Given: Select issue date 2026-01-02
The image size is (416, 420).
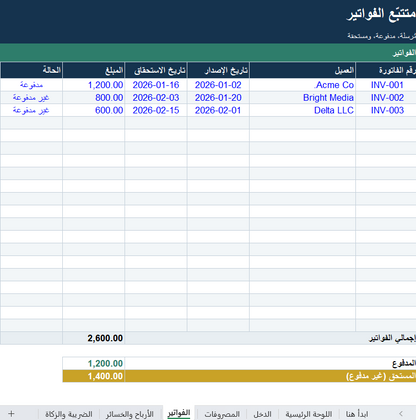Looking at the screenshot, I should click(x=218, y=85).
